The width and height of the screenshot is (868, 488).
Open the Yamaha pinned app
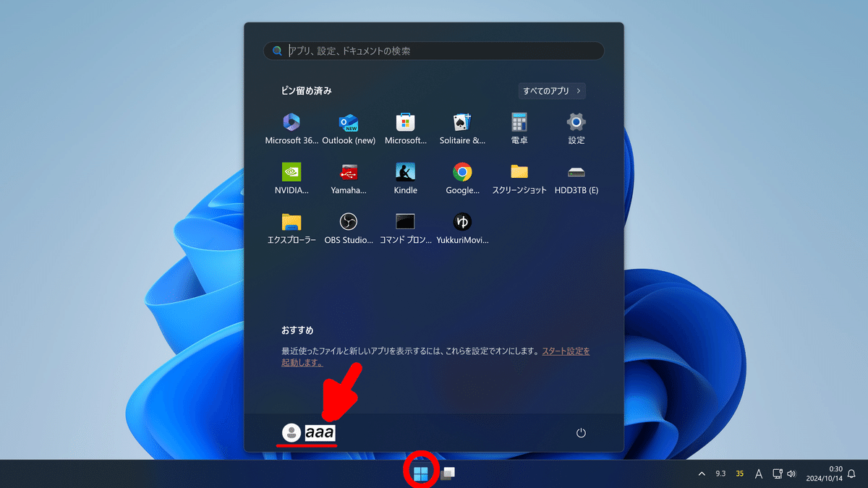(x=349, y=179)
